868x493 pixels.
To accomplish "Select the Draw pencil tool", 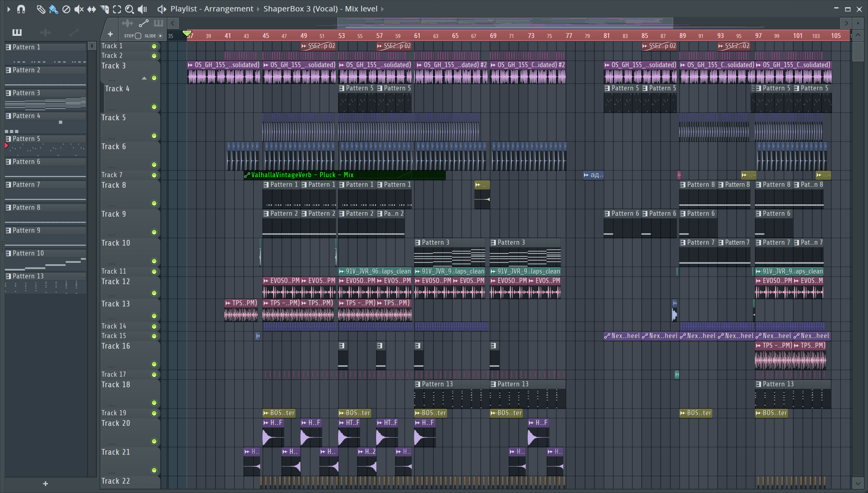I will [41, 9].
